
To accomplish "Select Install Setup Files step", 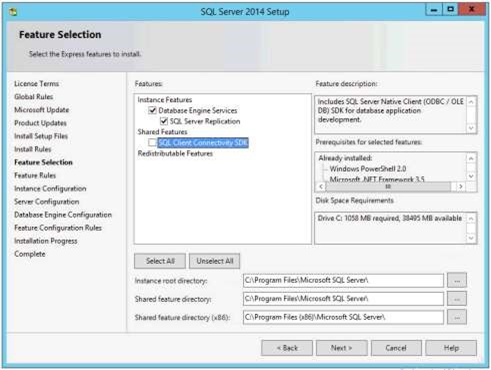I will tap(41, 136).
